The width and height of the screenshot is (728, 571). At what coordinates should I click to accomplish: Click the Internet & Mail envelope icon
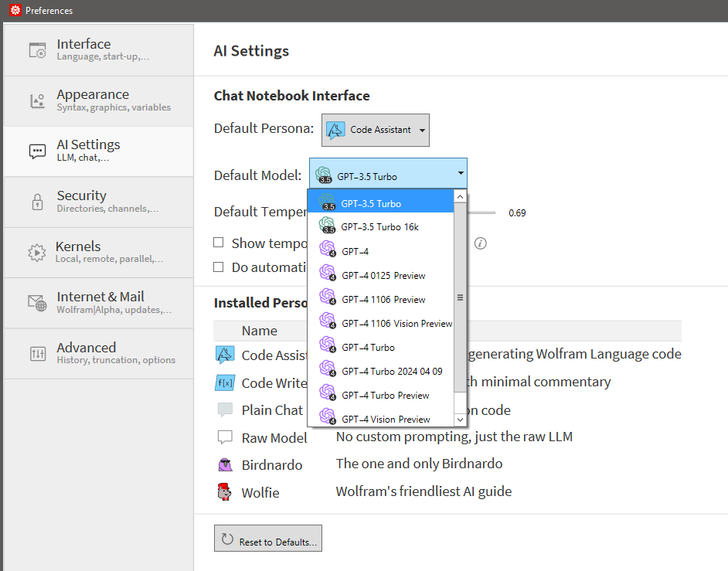[x=38, y=303]
